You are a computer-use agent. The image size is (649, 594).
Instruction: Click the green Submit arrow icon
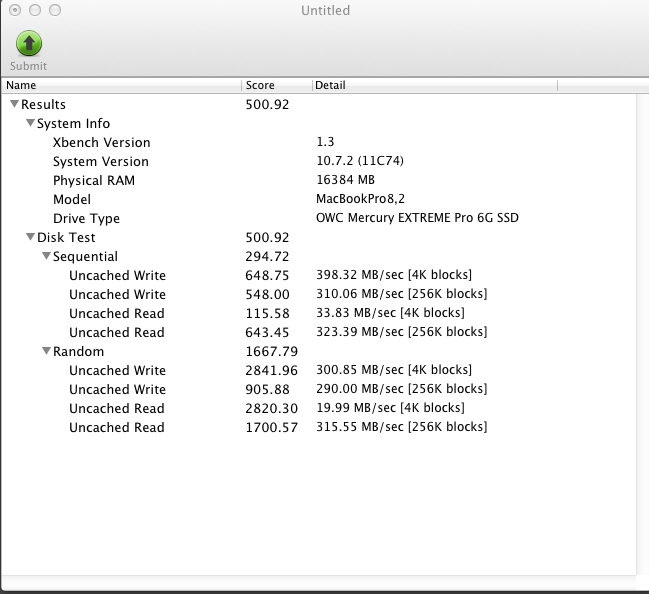tap(29, 43)
